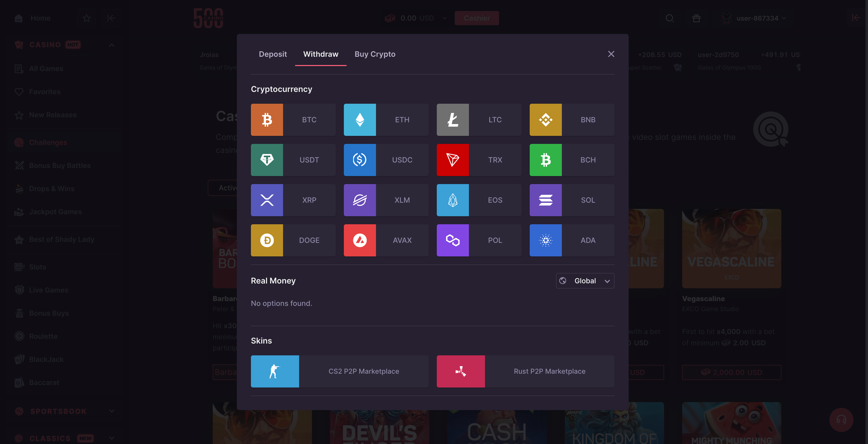This screenshot has height=444, width=868.
Task: Select CS2 P2P Marketplace option
Action: tap(340, 371)
